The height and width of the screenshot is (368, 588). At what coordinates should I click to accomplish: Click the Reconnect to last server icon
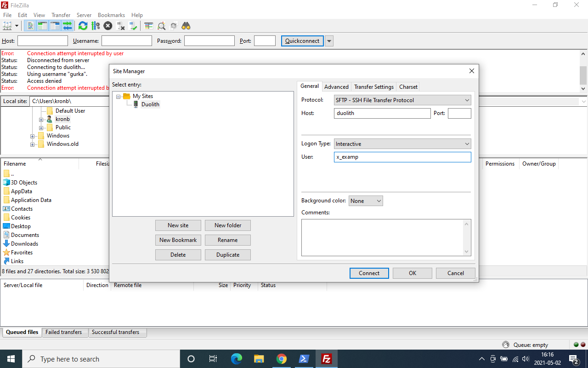pos(133,26)
